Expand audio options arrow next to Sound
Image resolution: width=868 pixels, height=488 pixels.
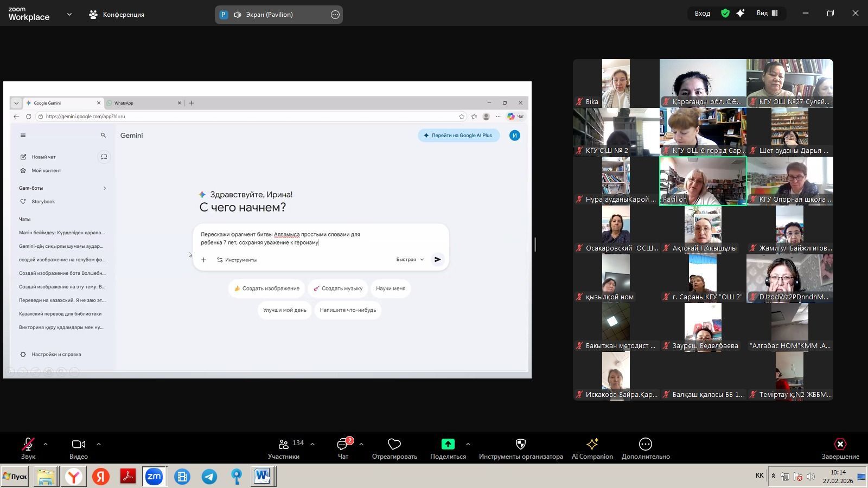[x=46, y=444]
